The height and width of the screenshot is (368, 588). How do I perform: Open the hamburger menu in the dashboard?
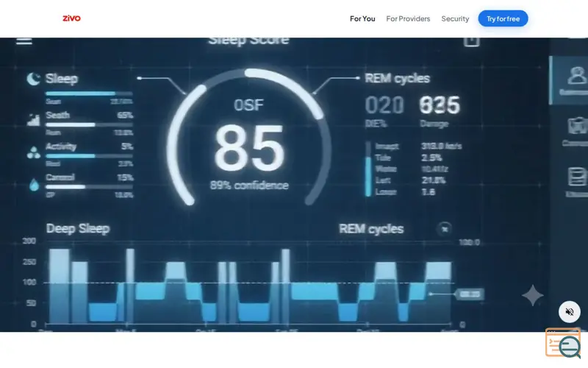click(24, 40)
